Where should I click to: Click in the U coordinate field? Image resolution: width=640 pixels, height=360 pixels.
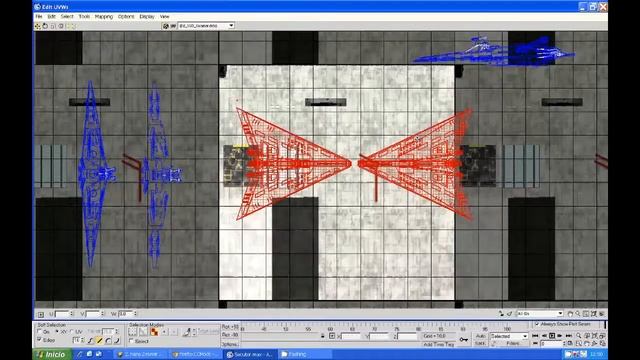62,314
